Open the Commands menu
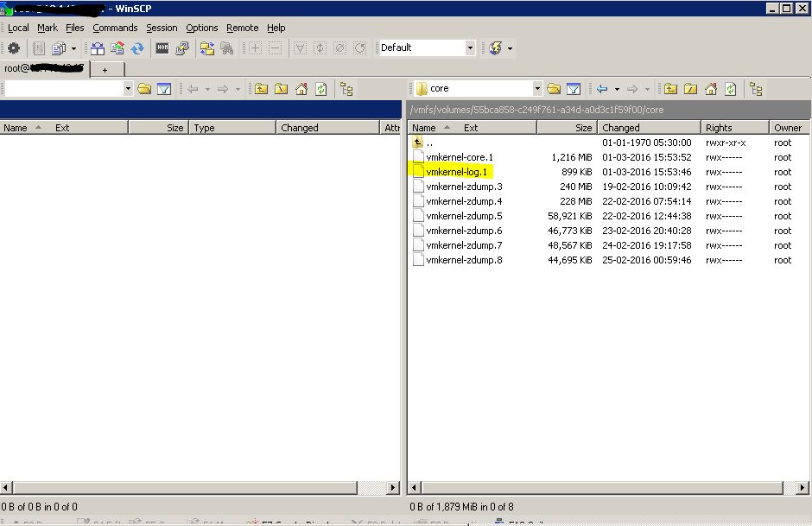The image size is (812, 526). pos(115,28)
